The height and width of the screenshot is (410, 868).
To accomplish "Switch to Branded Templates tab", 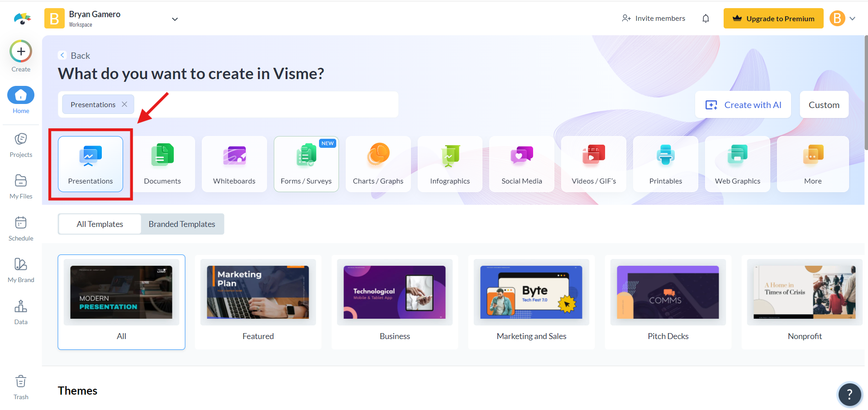I will click(x=182, y=224).
